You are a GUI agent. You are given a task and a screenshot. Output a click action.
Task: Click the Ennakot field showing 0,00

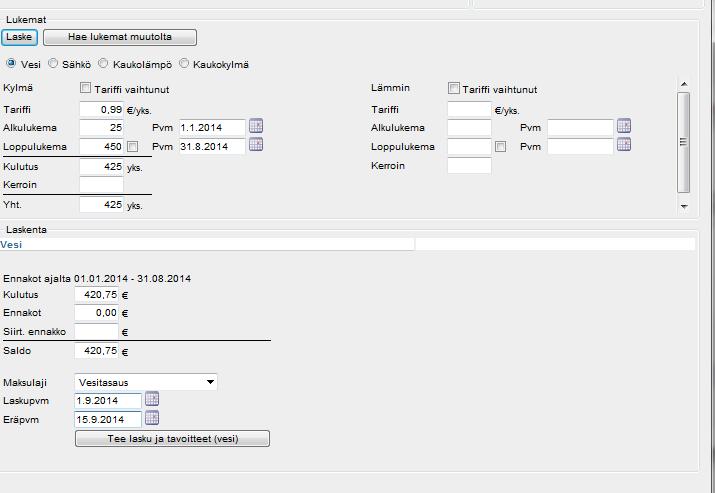coord(96,313)
